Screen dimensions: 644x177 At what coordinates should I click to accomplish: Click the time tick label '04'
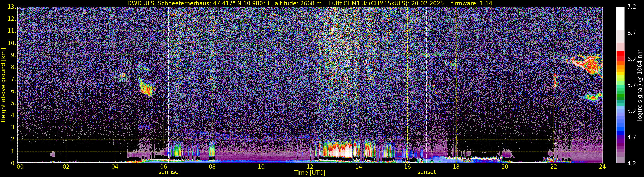coord(115,167)
